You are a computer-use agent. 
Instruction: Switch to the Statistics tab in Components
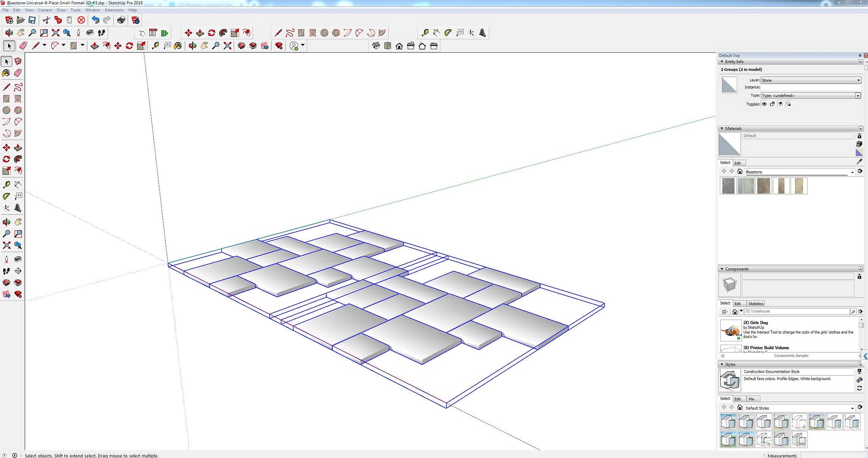(x=755, y=304)
